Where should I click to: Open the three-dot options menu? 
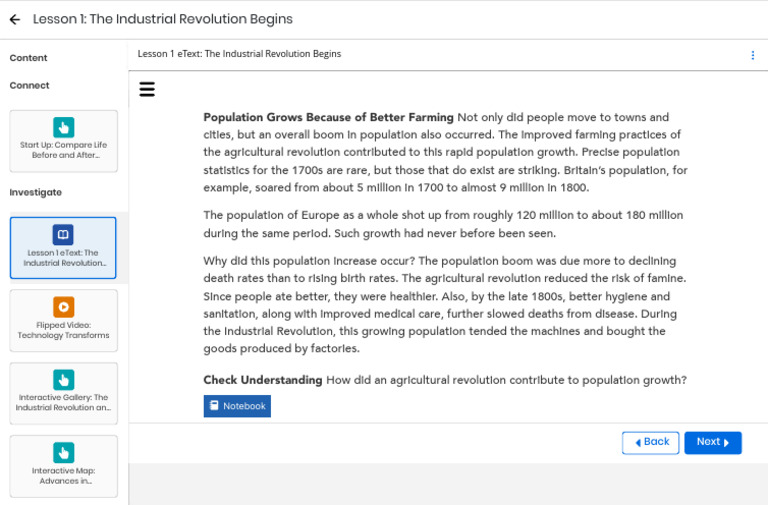pyautogui.click(x=753, y=55)
